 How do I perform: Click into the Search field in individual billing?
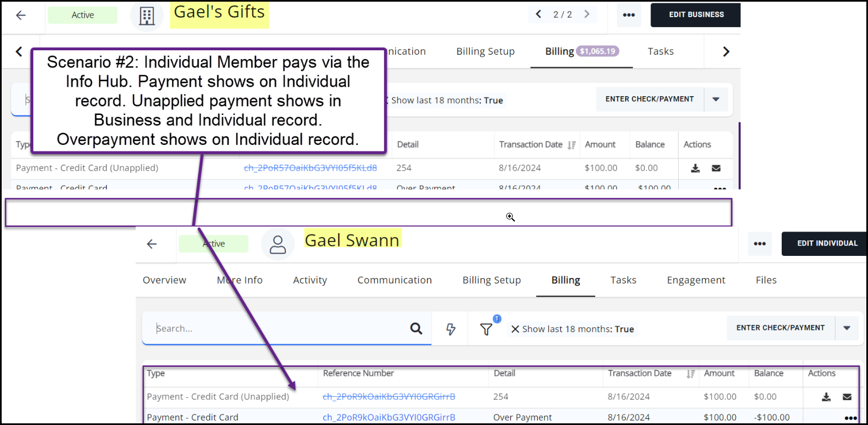point(277,329)
